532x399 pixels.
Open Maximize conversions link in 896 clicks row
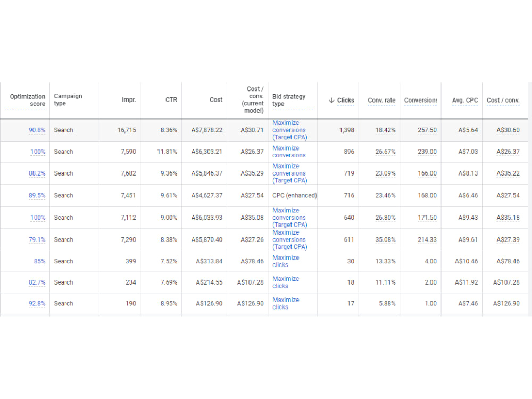pos(289,152)
